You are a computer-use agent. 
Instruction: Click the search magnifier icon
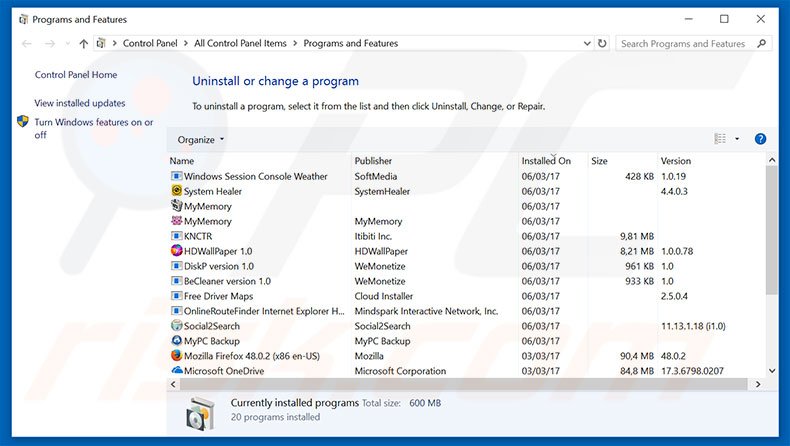coord(762,43)
